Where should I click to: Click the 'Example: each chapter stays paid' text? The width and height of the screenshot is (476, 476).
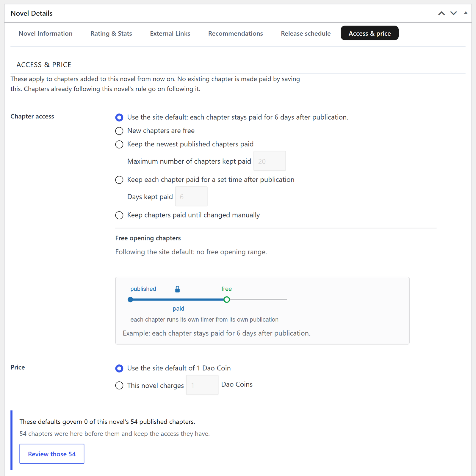(x=216, y=333)
